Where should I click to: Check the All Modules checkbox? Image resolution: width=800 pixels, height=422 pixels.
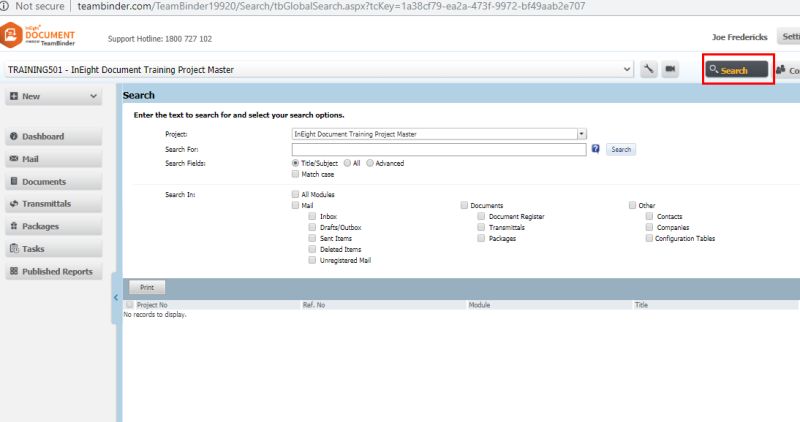[295, 194]
